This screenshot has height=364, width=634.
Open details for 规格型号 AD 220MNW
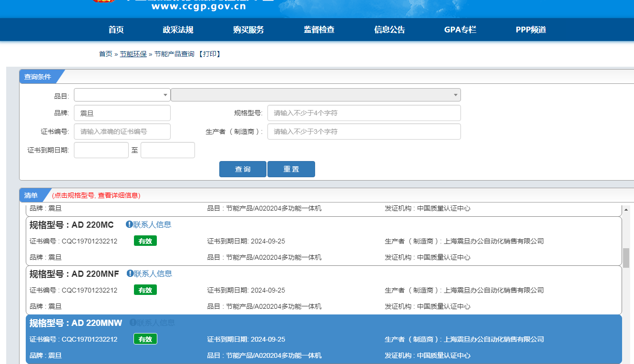pos(76,323)
